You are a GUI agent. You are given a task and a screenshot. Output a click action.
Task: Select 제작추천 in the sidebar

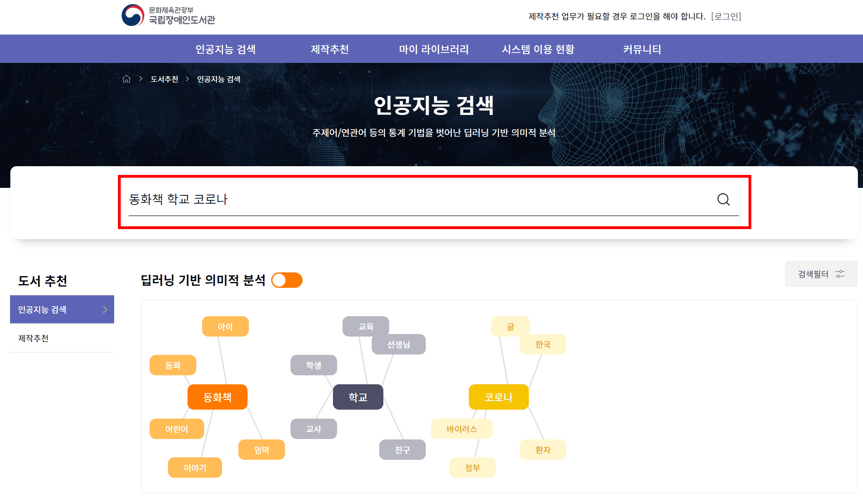pyautogui.click(x=62, y=338)
